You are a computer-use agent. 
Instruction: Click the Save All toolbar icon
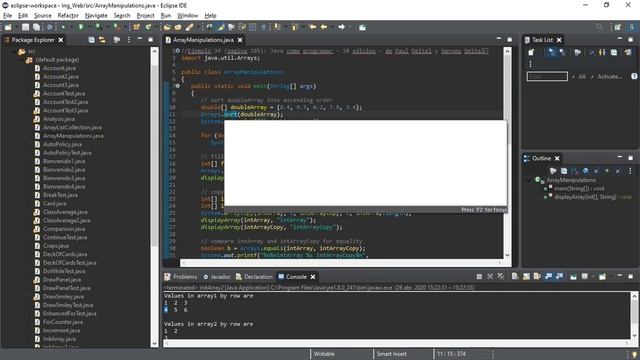[36, 27]
